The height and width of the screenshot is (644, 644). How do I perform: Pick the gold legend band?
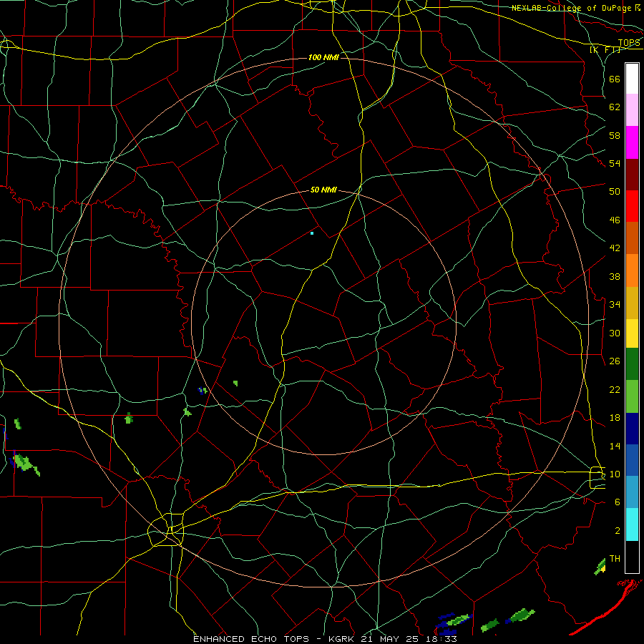pos(632,303)
